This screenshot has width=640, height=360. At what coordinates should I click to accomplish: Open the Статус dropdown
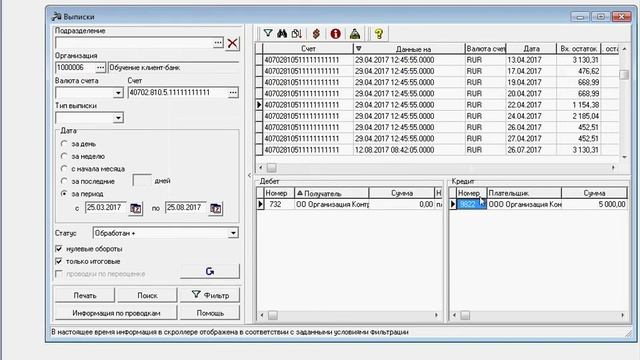tap(233, 233)
